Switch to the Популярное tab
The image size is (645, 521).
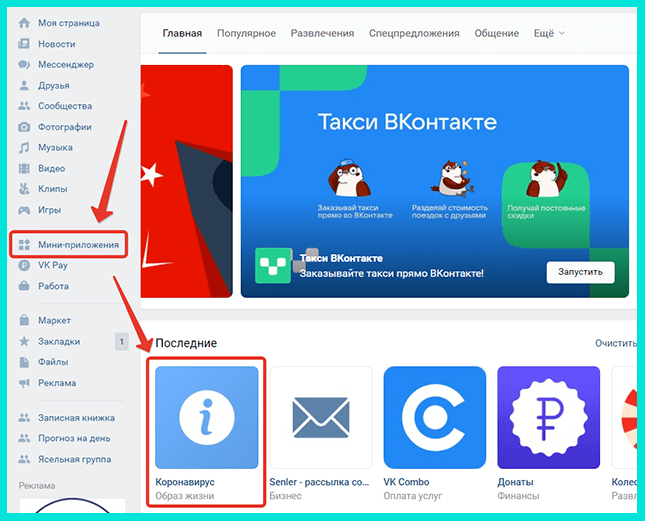point(246,33)
